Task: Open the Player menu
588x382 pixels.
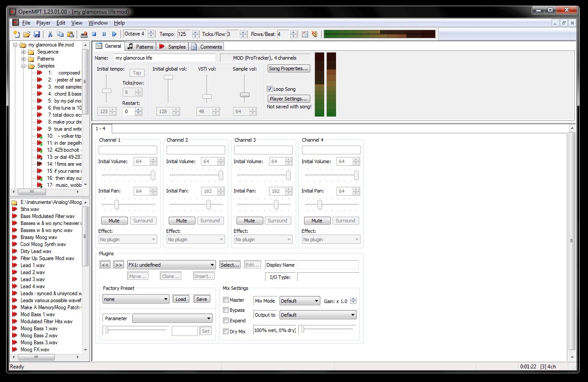Action: tap(43, 23)
